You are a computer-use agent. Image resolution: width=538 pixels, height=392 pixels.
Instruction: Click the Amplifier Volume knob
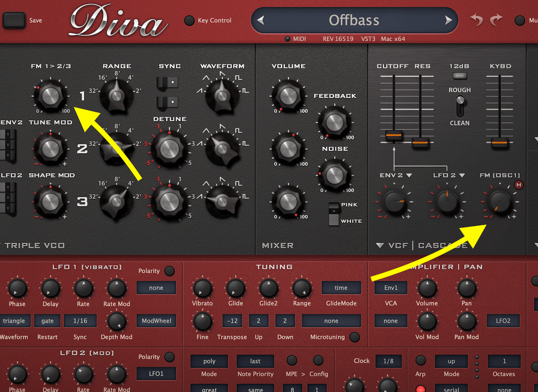tap(427, 288)
